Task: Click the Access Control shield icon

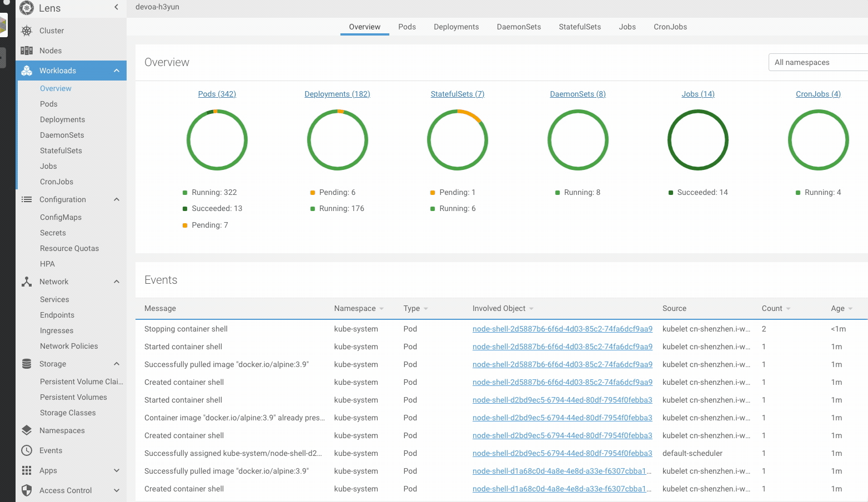Action: point(27,490)
